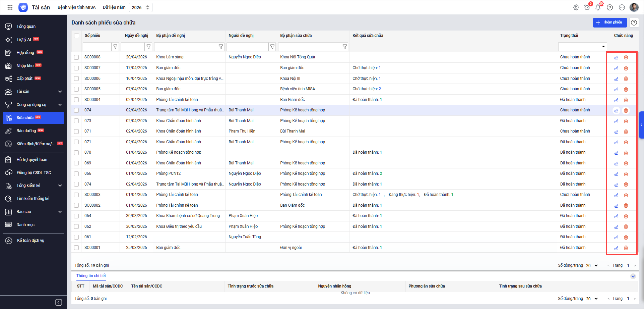Open Bảo dưỡng in the sidebar
Screen dimensions: 644x309
click(x=26, y=131)
